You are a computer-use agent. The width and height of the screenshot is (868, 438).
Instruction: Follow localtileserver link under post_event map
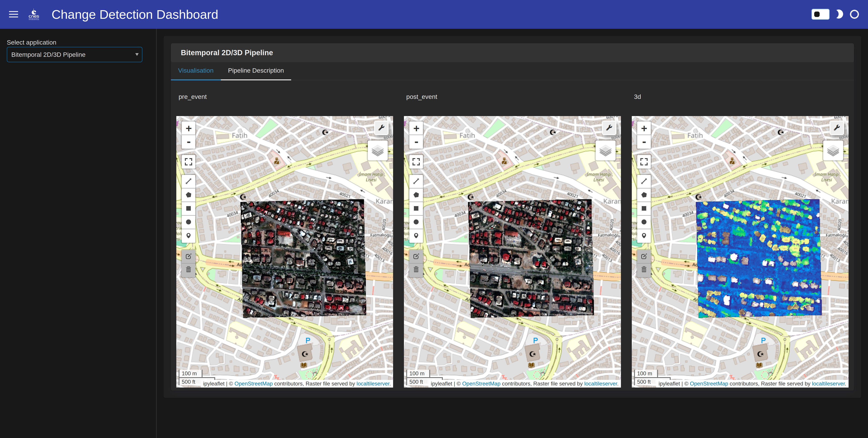(600, 384)
